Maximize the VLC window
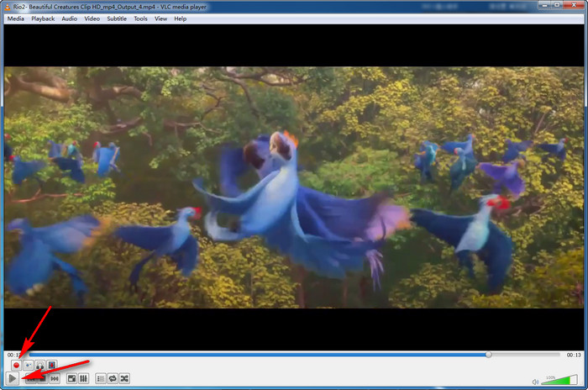The width and height of the screenshot is (588, 390). coord(557,5)
